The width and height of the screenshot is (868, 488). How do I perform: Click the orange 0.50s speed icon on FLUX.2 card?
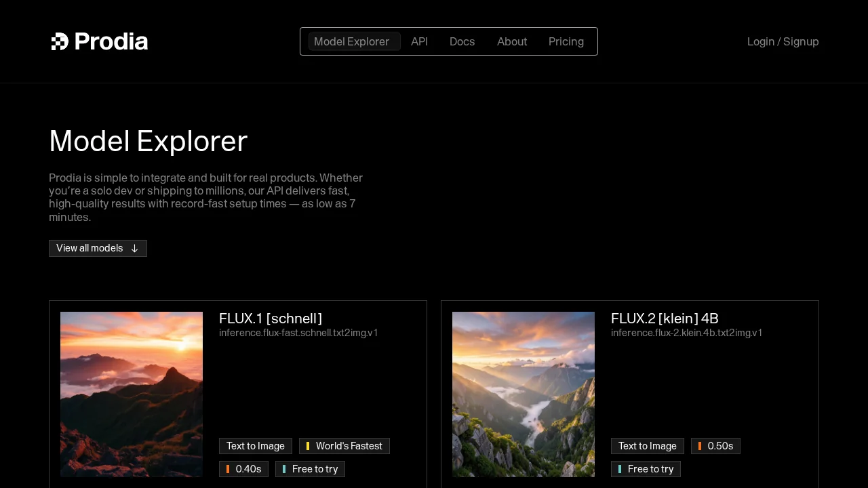[x=701, y=445]
